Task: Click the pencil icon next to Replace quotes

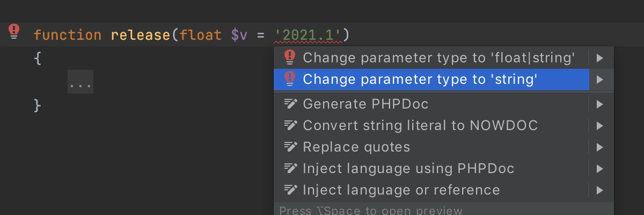Action: point(290,147)
